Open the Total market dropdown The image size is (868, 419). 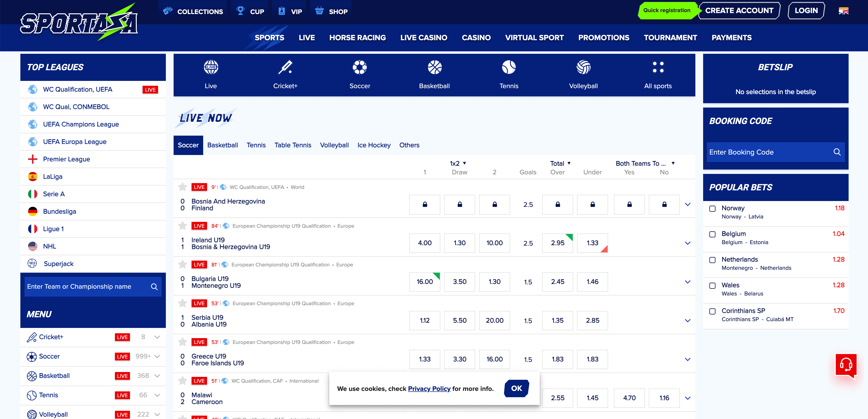pyautogui.click(x=560, y=163)
